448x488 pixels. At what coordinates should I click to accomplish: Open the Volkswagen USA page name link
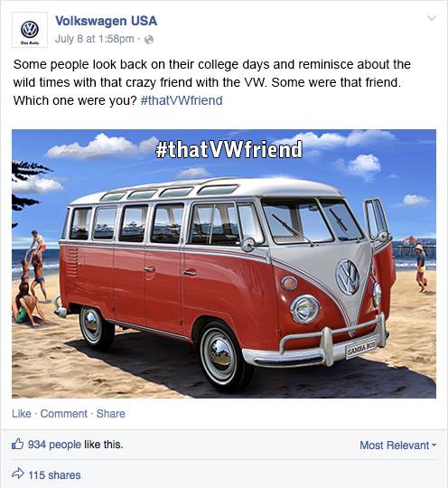tap(106, 21)
